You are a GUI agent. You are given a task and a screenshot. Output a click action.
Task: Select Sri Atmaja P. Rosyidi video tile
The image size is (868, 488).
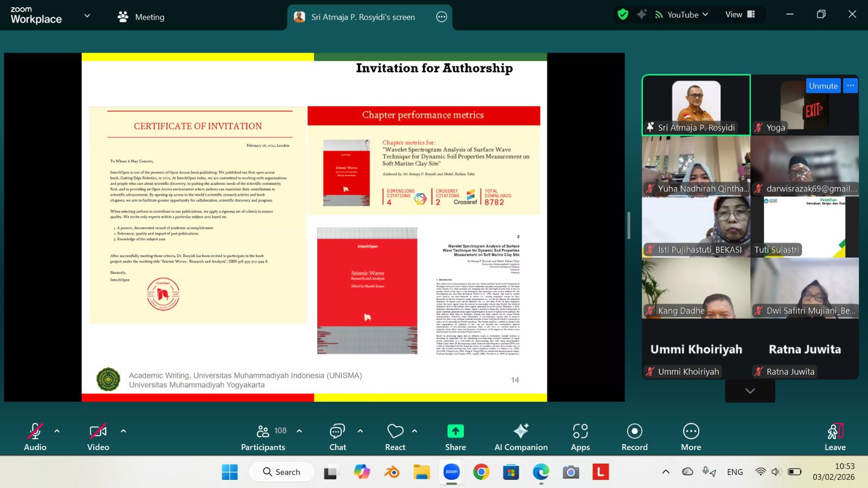(696, 105)
